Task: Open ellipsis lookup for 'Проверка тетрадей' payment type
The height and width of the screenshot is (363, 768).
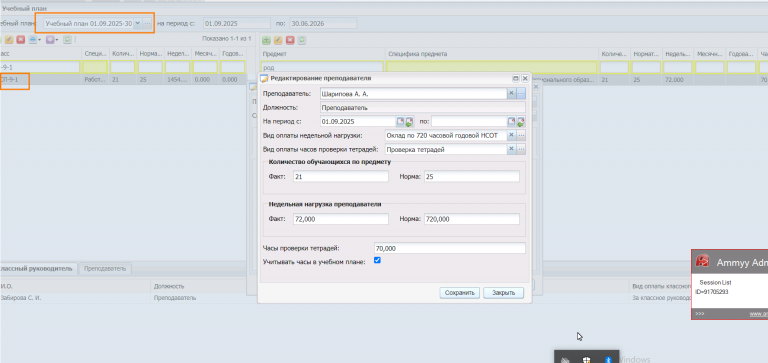Action: (x=521, y=149)
